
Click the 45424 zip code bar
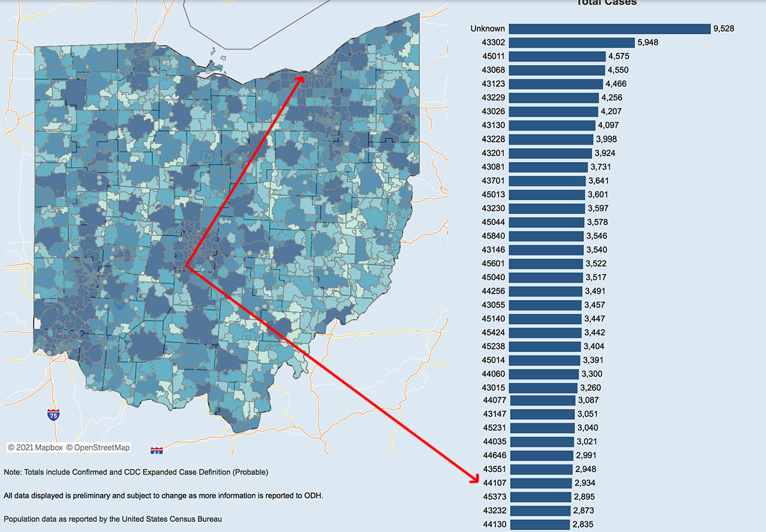(x=545, y=333)
